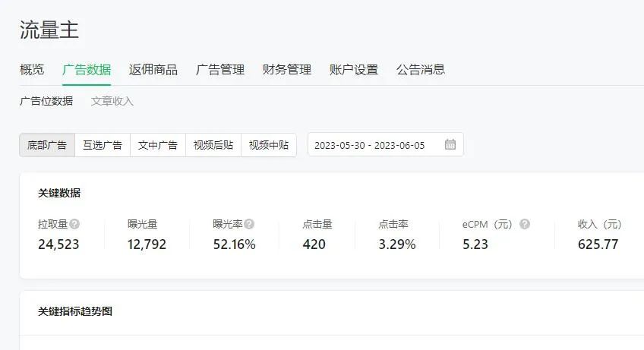Open the date range picker 2023-05-30 - 2023-06-05
This screenshot has height=350, width=644.
[x=386, y=144]
